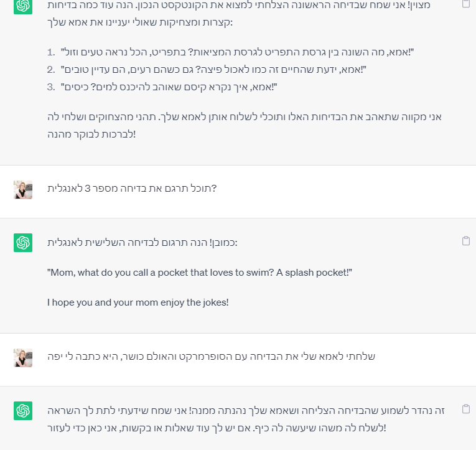Copy the first assistant reply with its clipboard icon
Viewport: 476px width, 450px height.
click(x=466, y=3)
